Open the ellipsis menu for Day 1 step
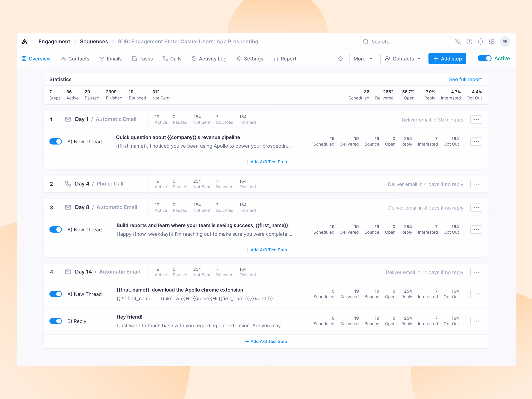The image size is (532, 399). [476, 120]
